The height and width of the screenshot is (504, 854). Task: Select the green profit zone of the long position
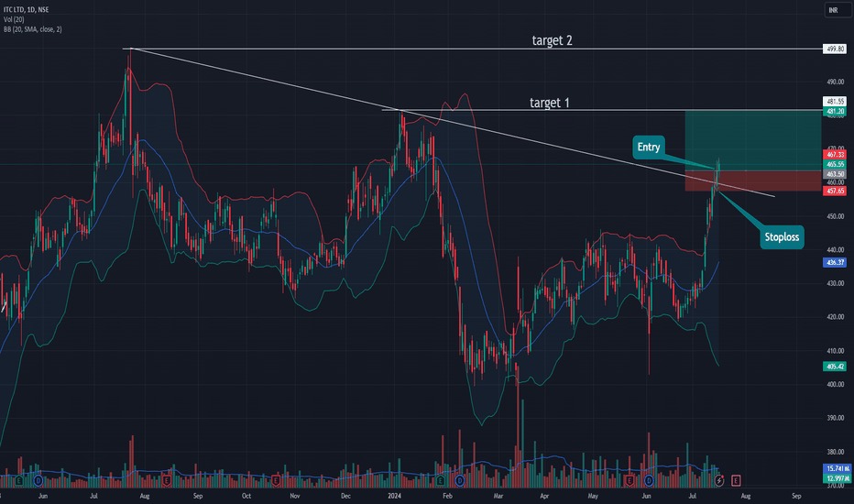[x=751, y=139]
